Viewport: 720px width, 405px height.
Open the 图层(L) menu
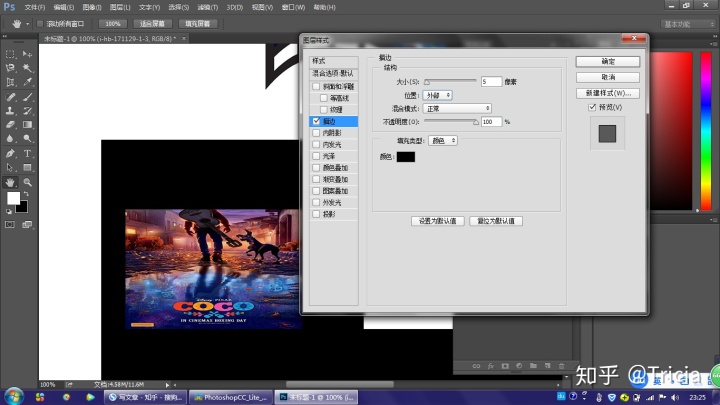120,7
